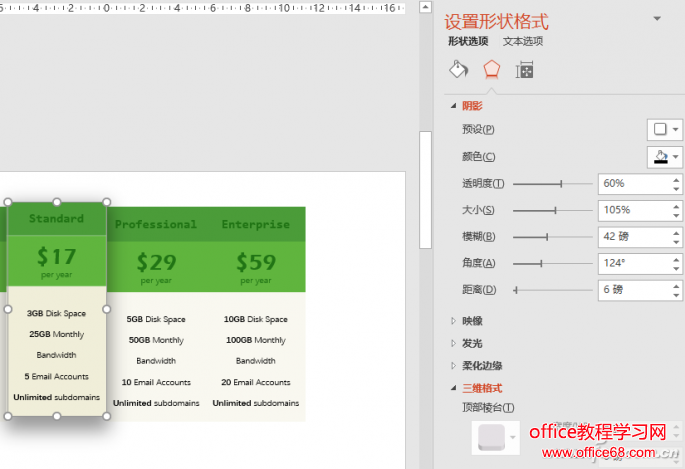Click the $59 price text
685x469 pixels.
click(256, 262)
